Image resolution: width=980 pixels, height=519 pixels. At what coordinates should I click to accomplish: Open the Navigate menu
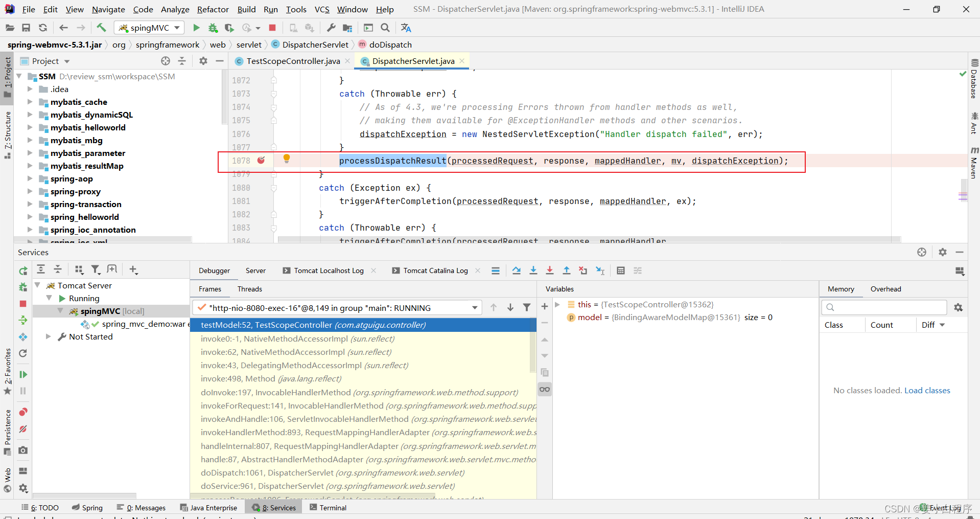coord(108,9)
